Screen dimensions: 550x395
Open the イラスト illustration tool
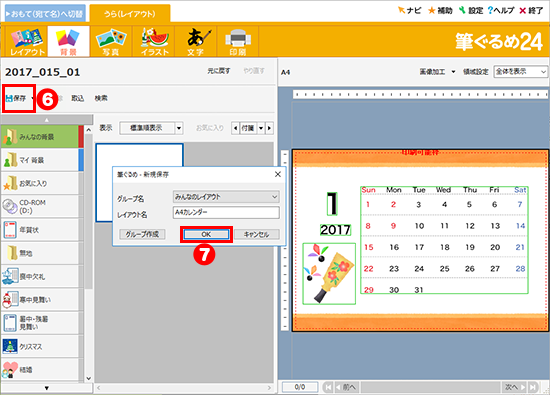[x=155, y=42]
